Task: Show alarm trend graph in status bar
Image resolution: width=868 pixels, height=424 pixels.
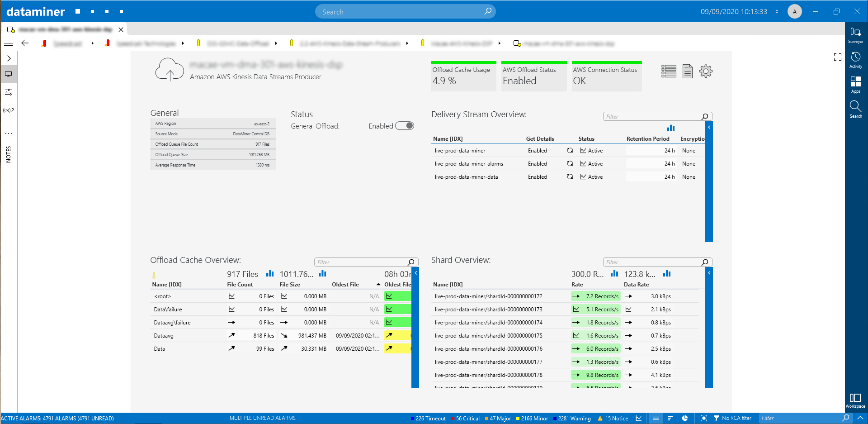Action: coord(638,418)
